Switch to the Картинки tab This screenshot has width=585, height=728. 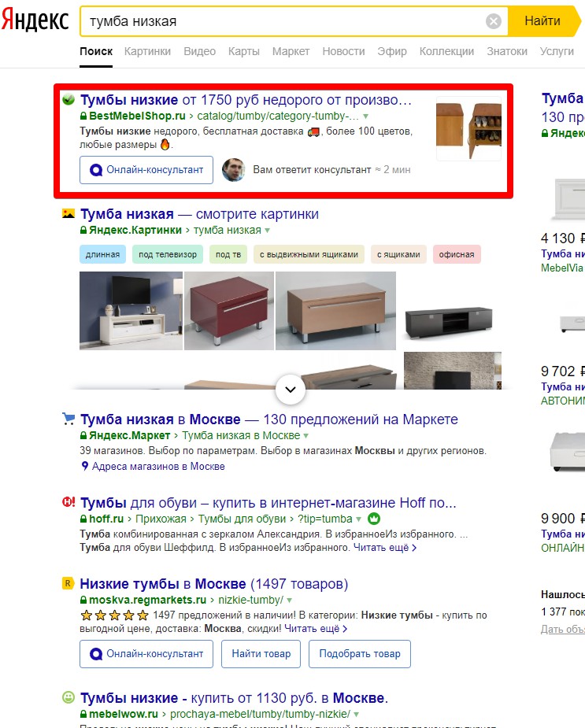pyautogui.click(x=147, y=51)
